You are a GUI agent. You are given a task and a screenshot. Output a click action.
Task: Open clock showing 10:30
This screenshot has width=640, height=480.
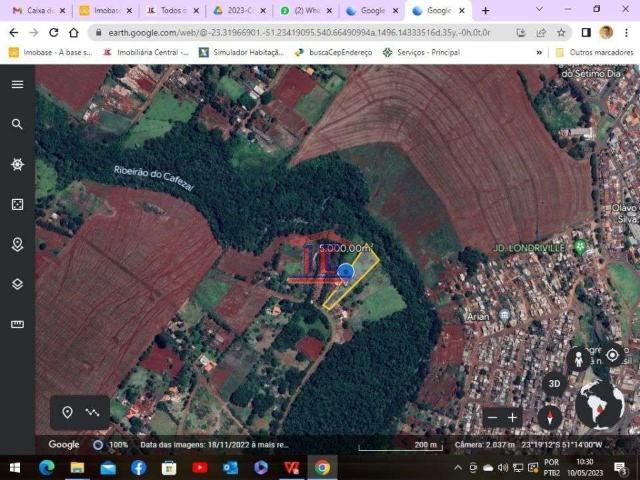click(584, 467)
